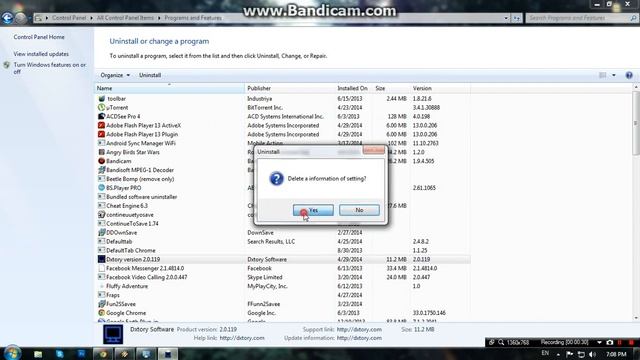The height and width of the screenshot is (360, 640).
Task: Open dxtory.com Update information link
Action: [x=359, y=338]
